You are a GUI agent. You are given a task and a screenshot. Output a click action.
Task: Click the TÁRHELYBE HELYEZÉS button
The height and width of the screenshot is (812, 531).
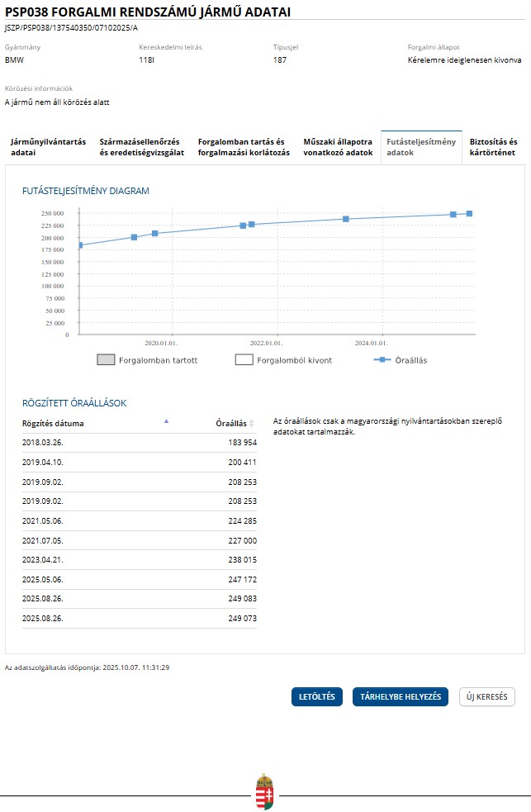(401, 697)
